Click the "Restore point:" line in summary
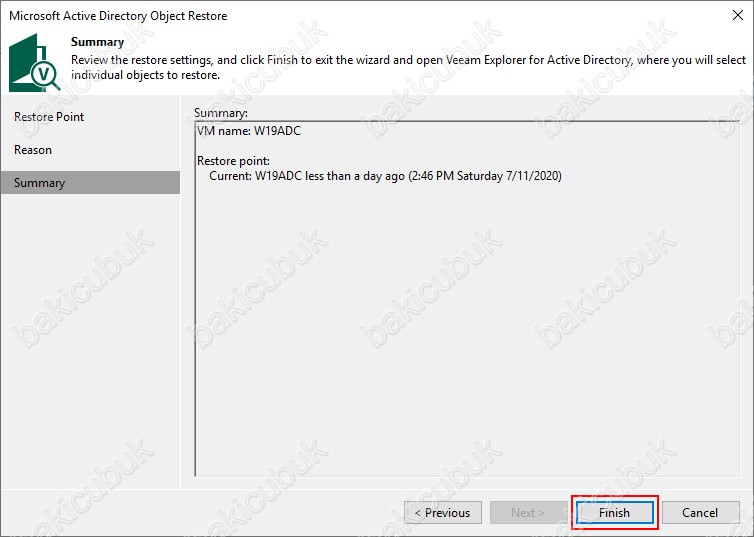 [234, 161]
